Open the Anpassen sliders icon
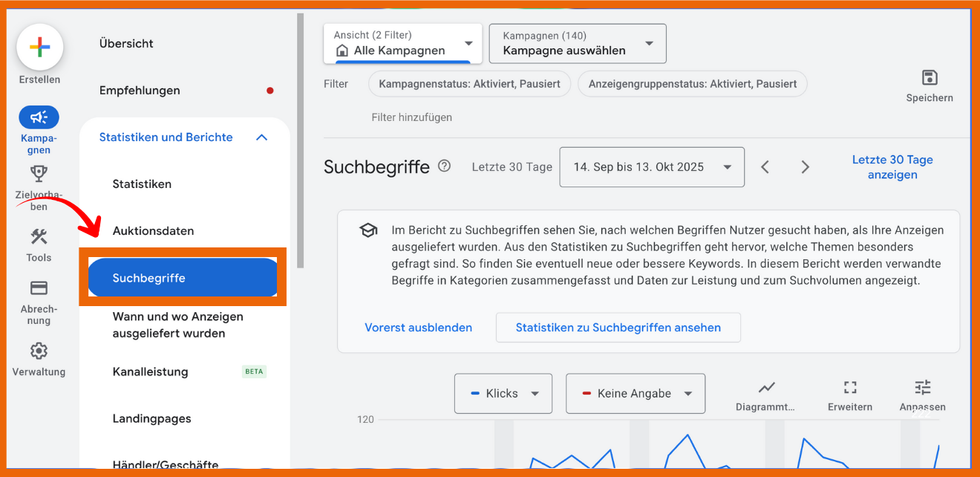 (922, 388)
